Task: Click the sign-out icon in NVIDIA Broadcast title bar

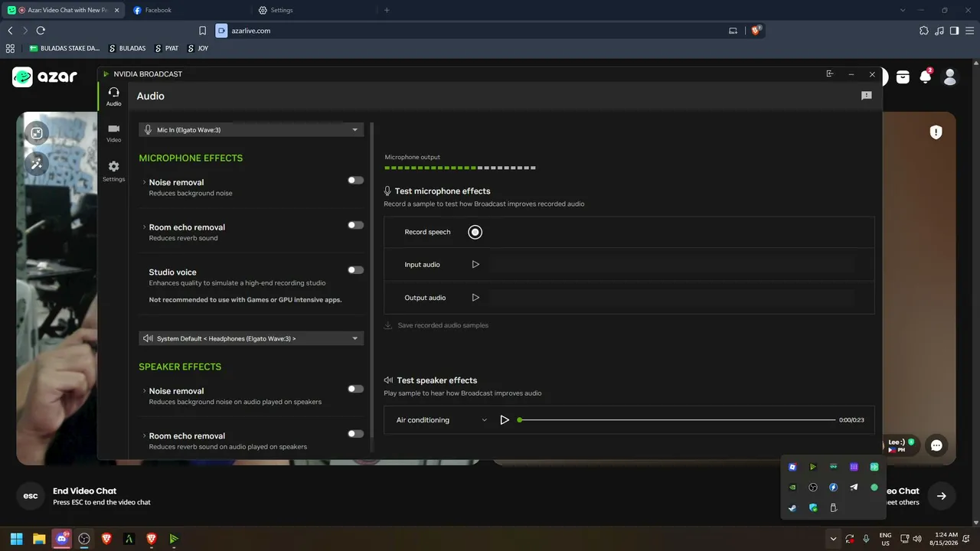Action: pyautogui.click(x=829, y=74)
